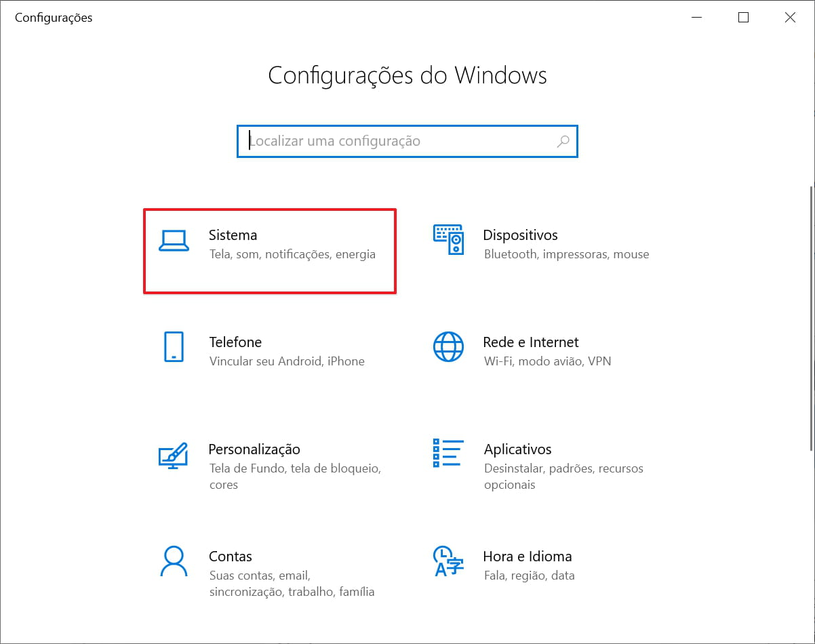Focus the 'Localizar uma configuração' search field

(x=400, y=141)
